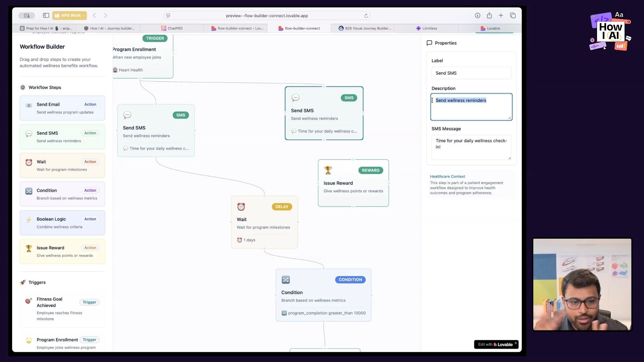Screen dimensions: 644x362
Task: Switch to B2B Visual Journey Builder tab
Action: coord(365,28)
